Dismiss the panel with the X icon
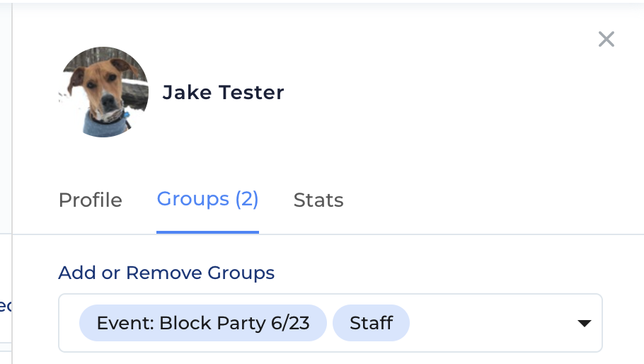This screenshot has width=644, height=364. (x=606, y=40)
